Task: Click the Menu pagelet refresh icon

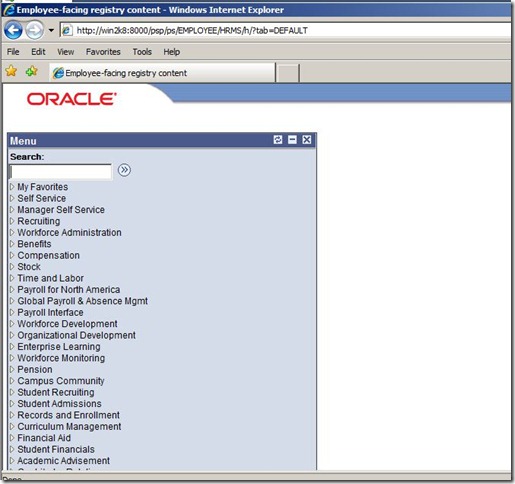Action: (x=278, y=140)
